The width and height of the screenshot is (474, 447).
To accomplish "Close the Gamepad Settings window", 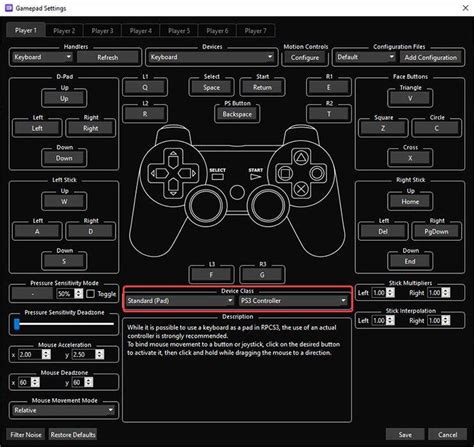I will pos(465,8).
